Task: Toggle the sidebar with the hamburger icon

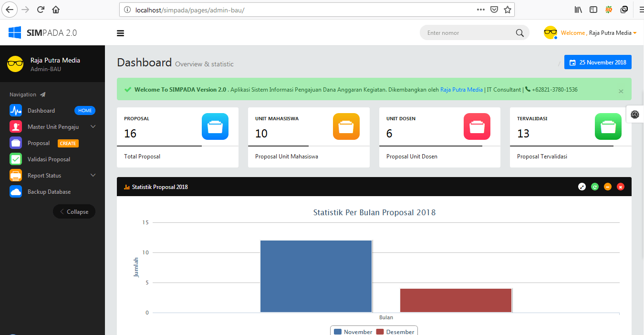Action: tap(120, 33)
